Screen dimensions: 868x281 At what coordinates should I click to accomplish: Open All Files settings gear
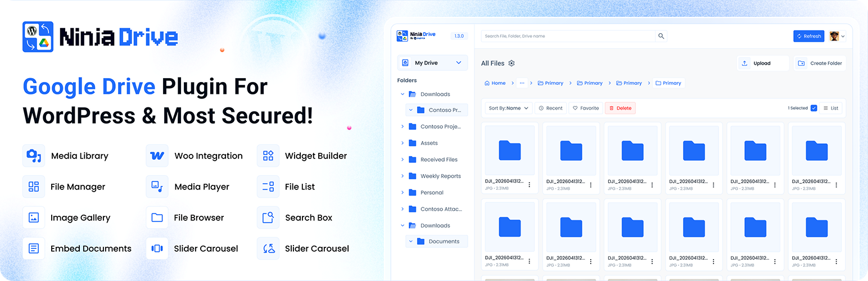pyautogui.click(x=512, y=64)
